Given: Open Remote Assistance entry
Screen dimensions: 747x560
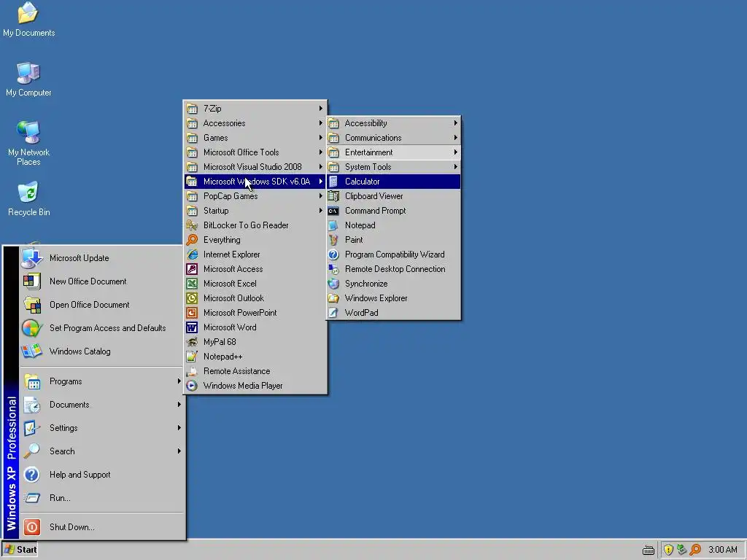Looking at the screenshot, I should pos(255,371).
